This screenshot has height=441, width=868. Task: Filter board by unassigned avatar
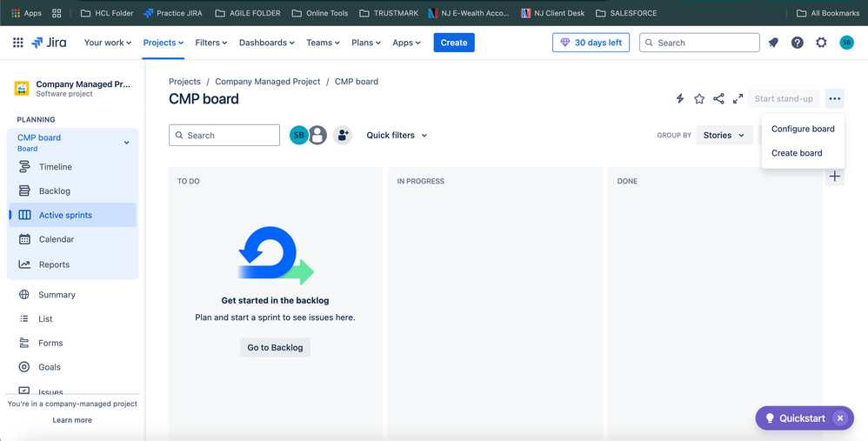317,135
